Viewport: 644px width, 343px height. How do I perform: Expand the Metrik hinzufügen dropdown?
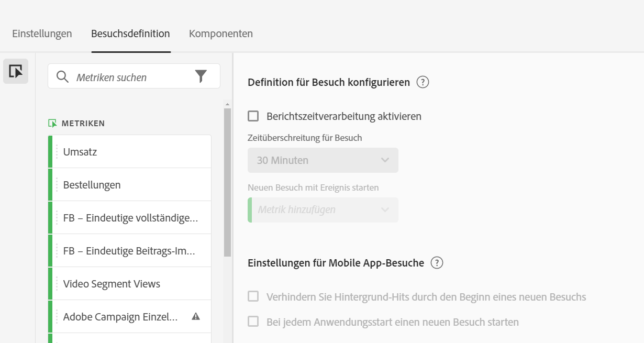coord(323,210)
